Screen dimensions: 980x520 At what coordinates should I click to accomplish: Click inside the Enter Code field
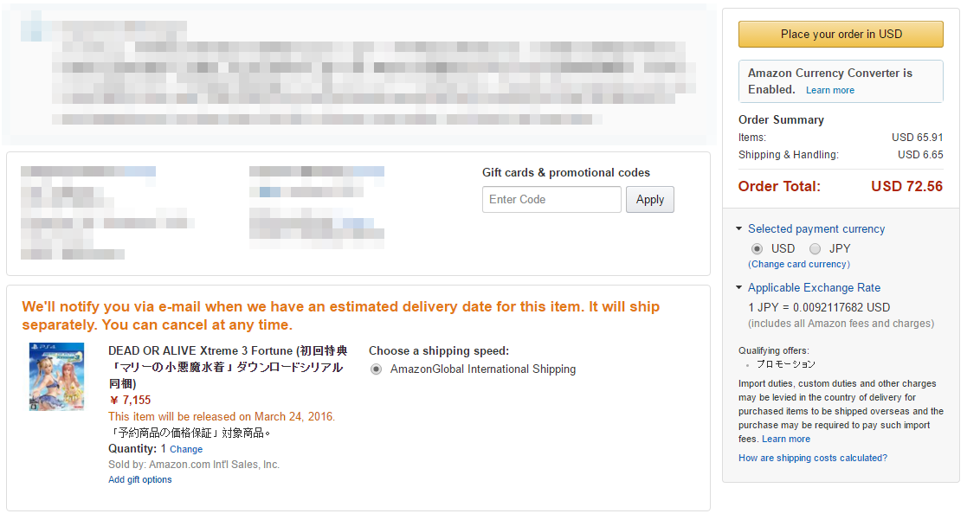point(551,199)
